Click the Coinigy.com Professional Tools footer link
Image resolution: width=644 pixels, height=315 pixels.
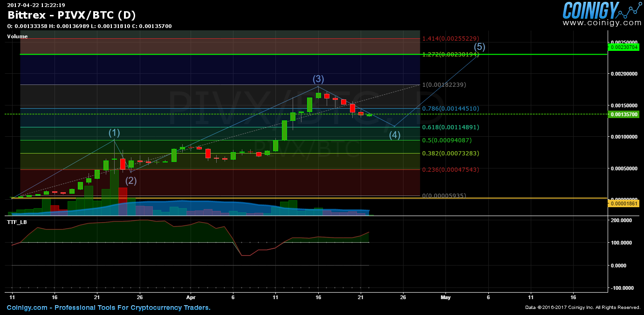[x=109, y=308]
